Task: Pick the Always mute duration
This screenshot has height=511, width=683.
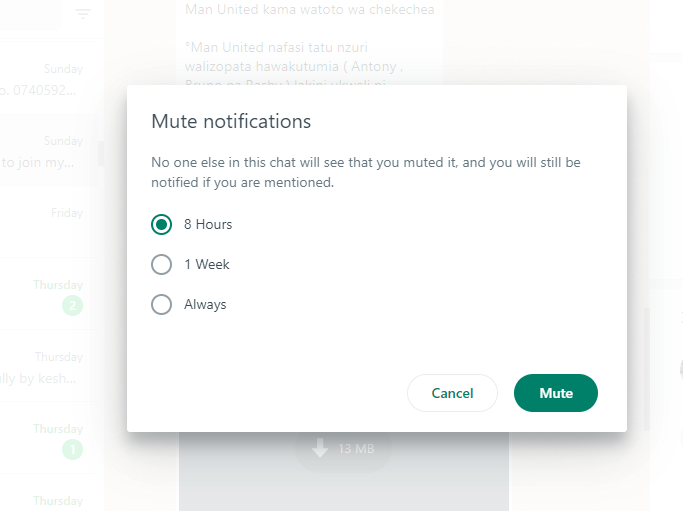Action: coord(162,305)
